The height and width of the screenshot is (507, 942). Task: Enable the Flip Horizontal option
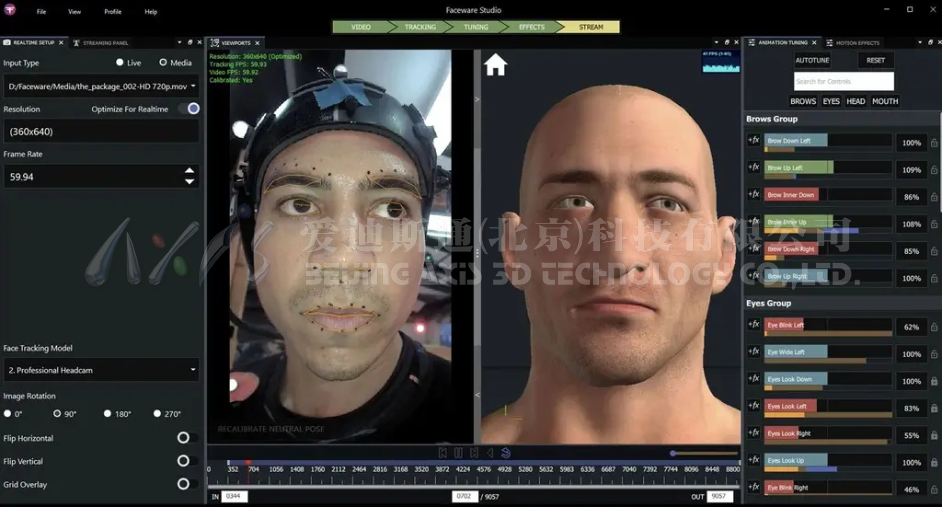[183, 438]
